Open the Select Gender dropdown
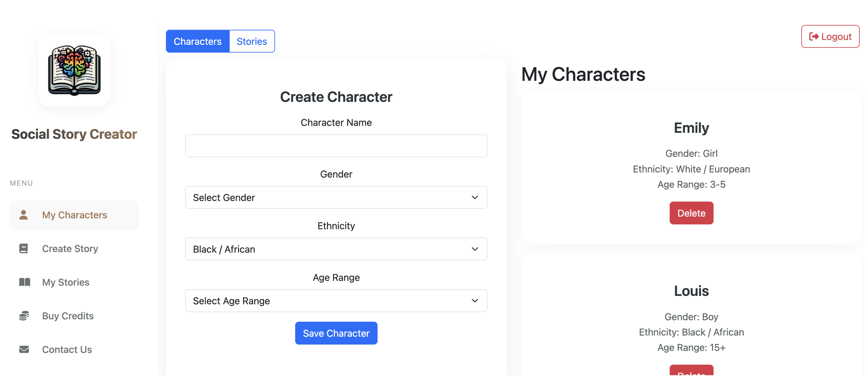Image resolution: width=868 pixels, height=376 pixels. (x=336, y=197)
